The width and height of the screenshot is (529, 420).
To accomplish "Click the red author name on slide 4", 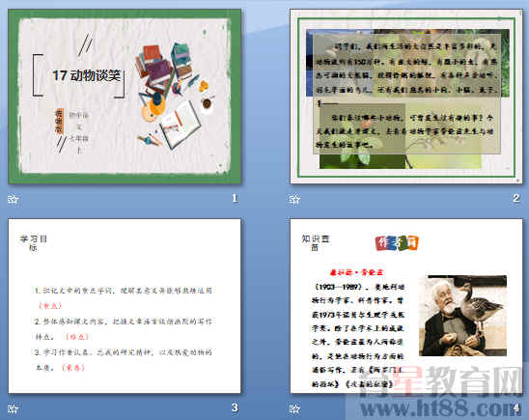I will 356,272.
